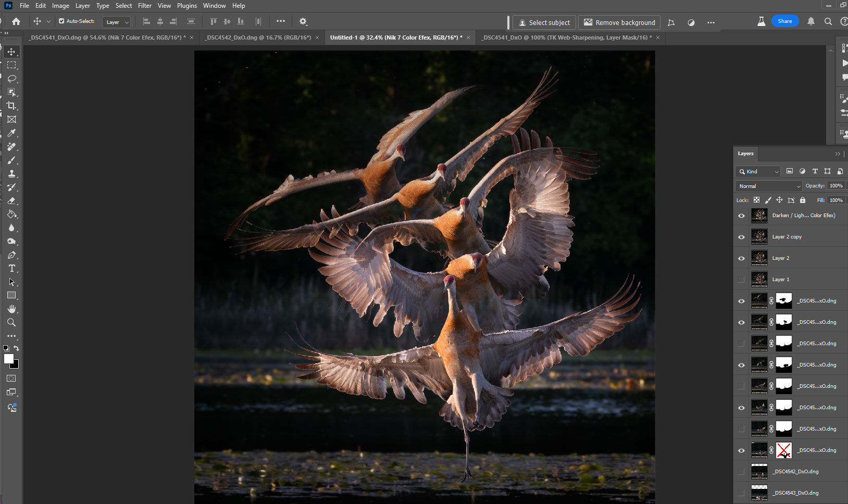Click the Remove background button
This screenshot has height=504, width=848.
pos(619,22)
